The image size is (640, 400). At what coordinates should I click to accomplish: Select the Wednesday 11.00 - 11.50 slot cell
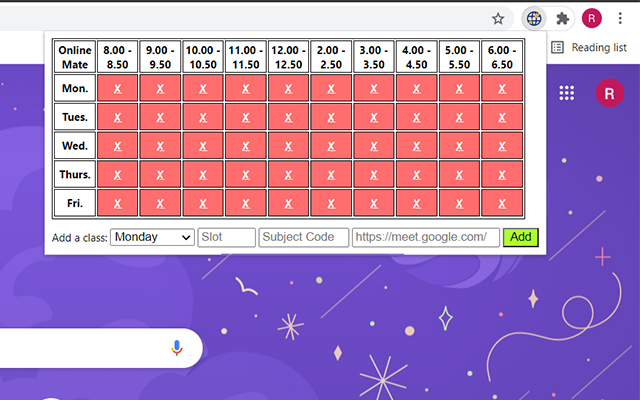click(246, 145)
